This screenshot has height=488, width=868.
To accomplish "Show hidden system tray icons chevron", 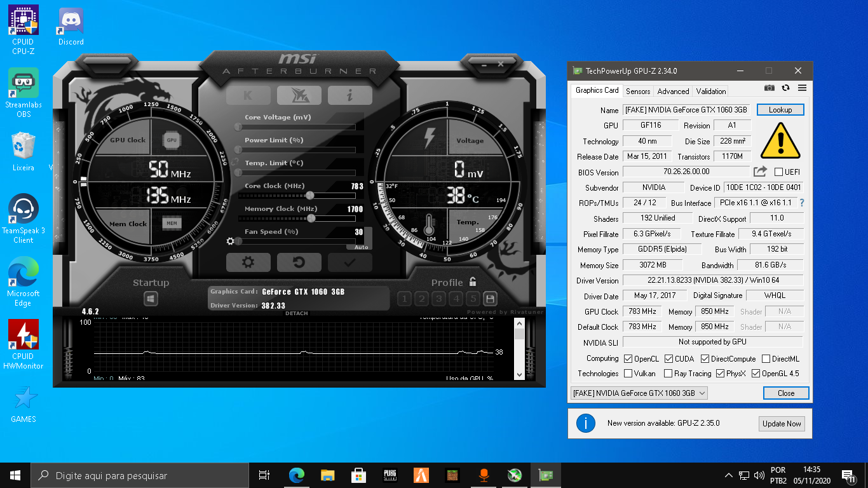I will [728, 475].
